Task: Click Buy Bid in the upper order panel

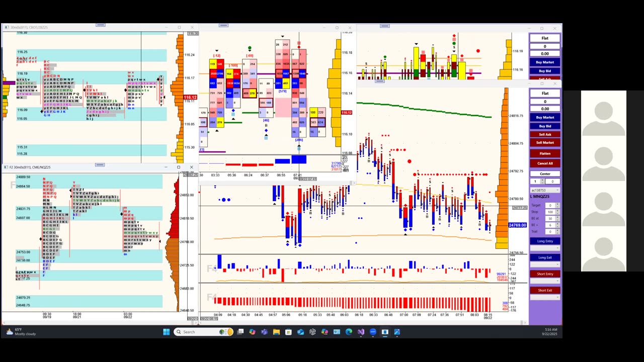Action: [545, 71]
